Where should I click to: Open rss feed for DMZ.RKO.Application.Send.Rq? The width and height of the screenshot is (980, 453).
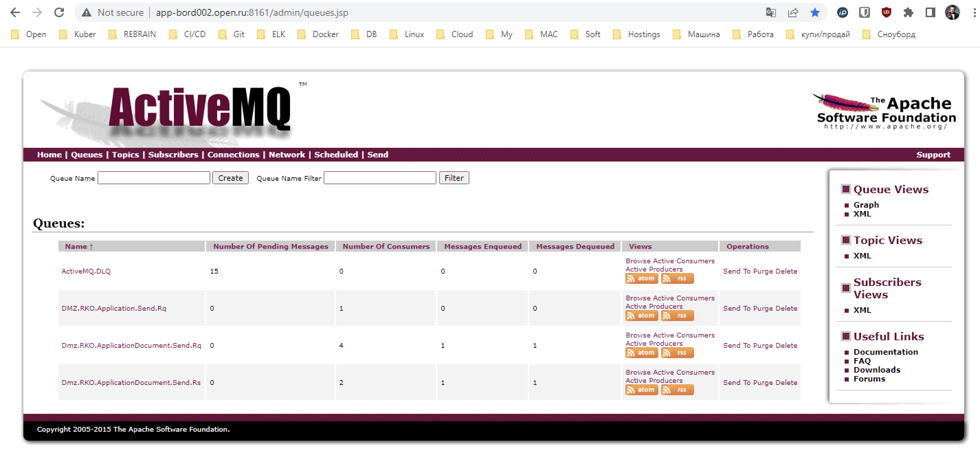tap(677, 315)
